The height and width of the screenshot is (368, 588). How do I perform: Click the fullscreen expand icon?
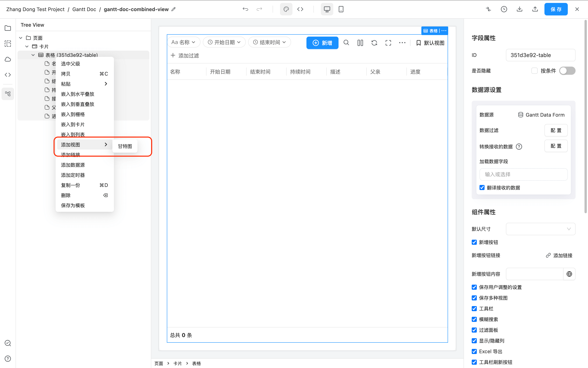click(388, 43)
